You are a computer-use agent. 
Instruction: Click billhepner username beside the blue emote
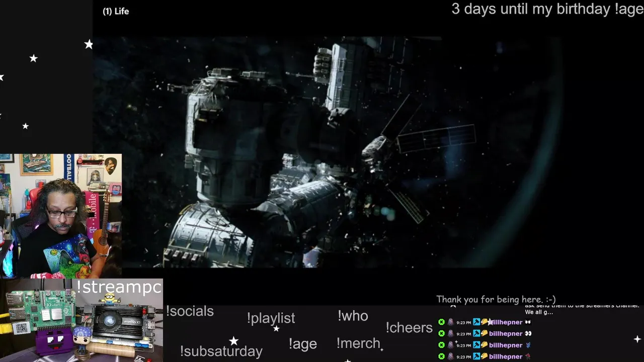[506, 345]
